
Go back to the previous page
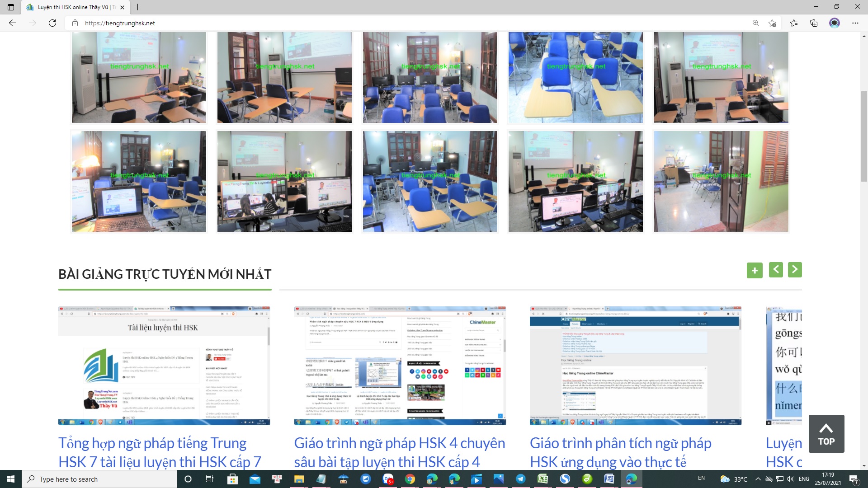click(13, 23)
